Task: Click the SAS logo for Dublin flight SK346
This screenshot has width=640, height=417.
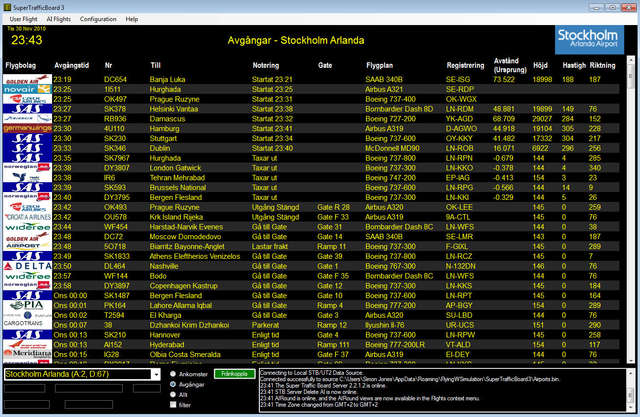Action: (27, 148)
